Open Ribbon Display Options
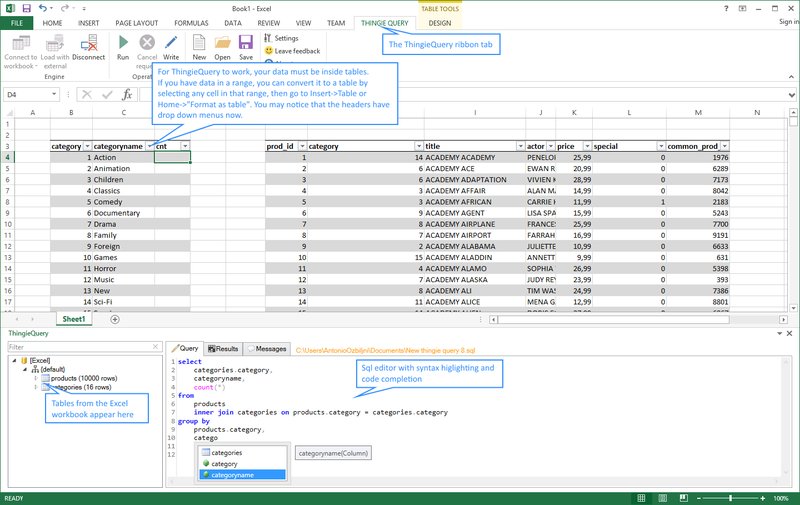The height and width of the screenshot is (505, 800). click(742, 8)
